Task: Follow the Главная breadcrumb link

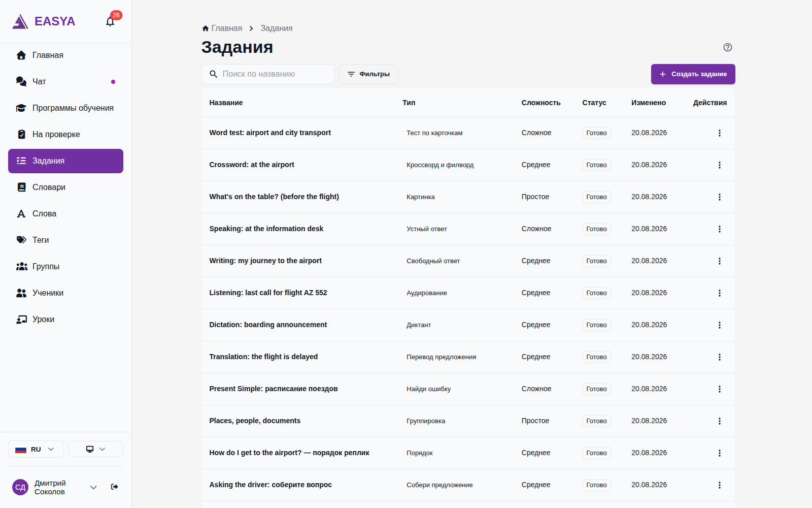Action: click(x=222, y=28)
